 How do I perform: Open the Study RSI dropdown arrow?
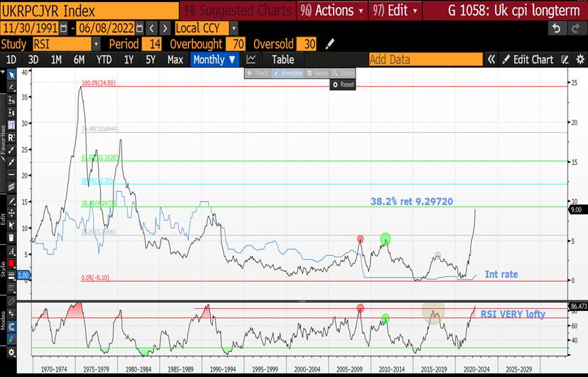click(x=97, y=44)
